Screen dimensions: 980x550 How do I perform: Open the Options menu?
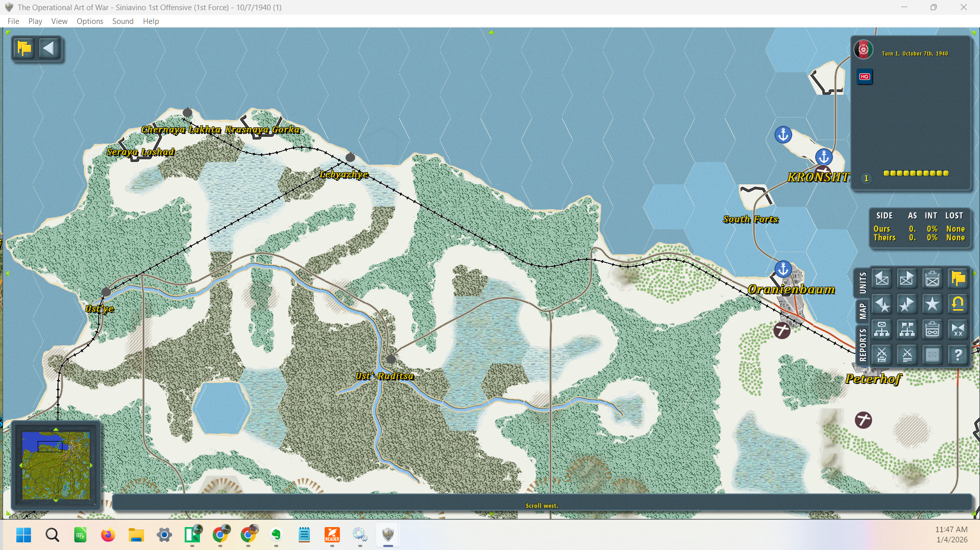point(90,21)
